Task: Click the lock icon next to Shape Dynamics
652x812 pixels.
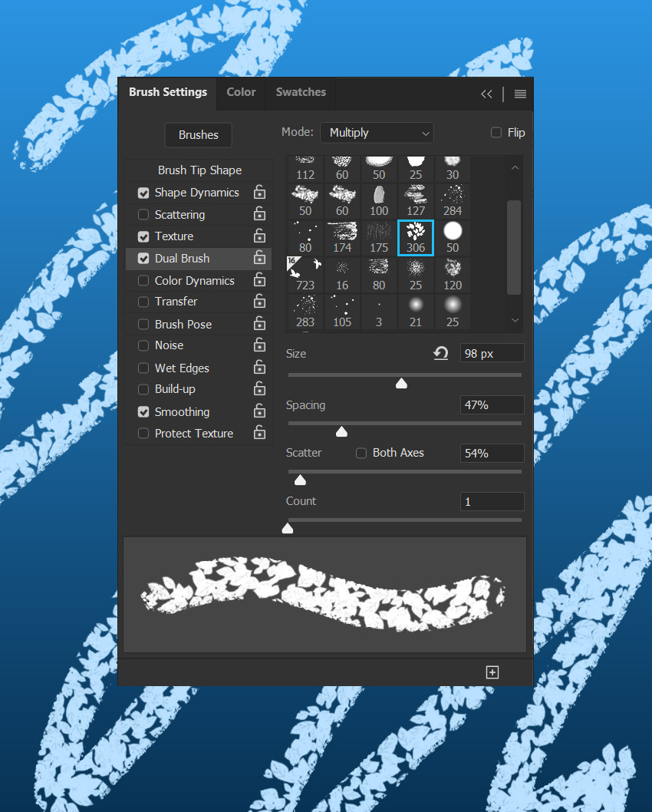Action: click(259, 192)
